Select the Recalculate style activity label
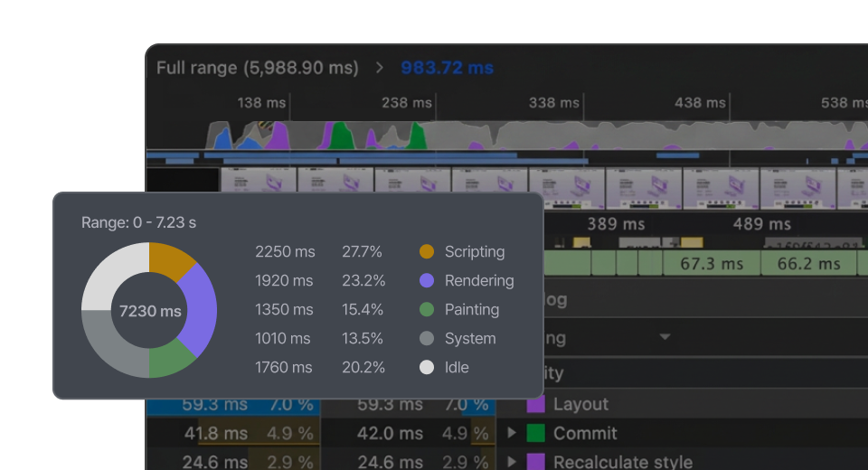This screenshot has width=868, height=470. (623, 462)
